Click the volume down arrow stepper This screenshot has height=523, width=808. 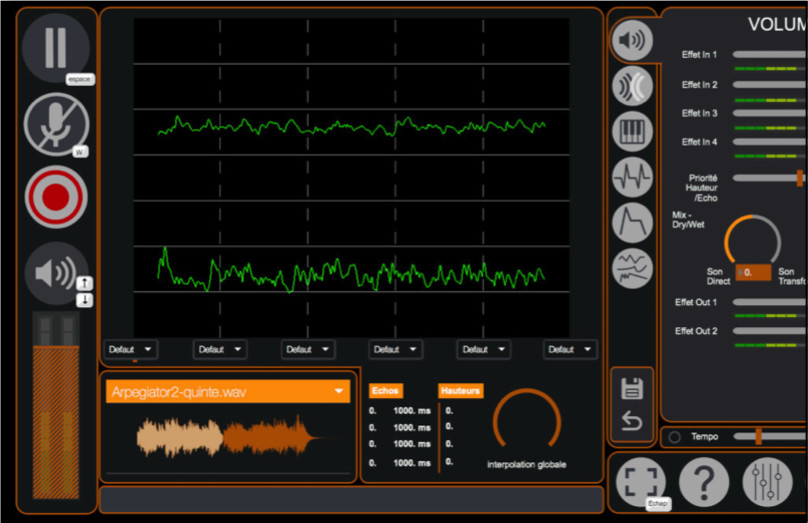pos(85,300)
